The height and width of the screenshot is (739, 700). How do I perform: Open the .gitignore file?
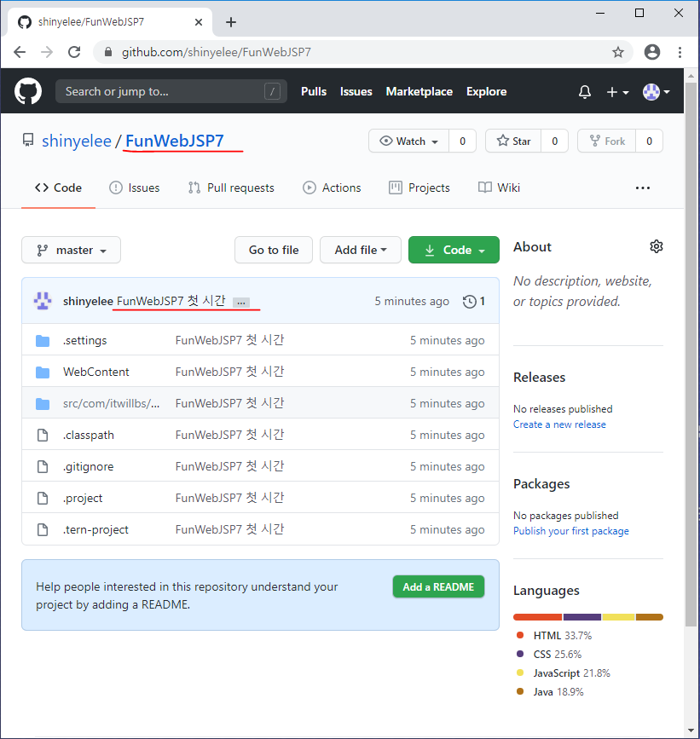click(x=88, y=466)
